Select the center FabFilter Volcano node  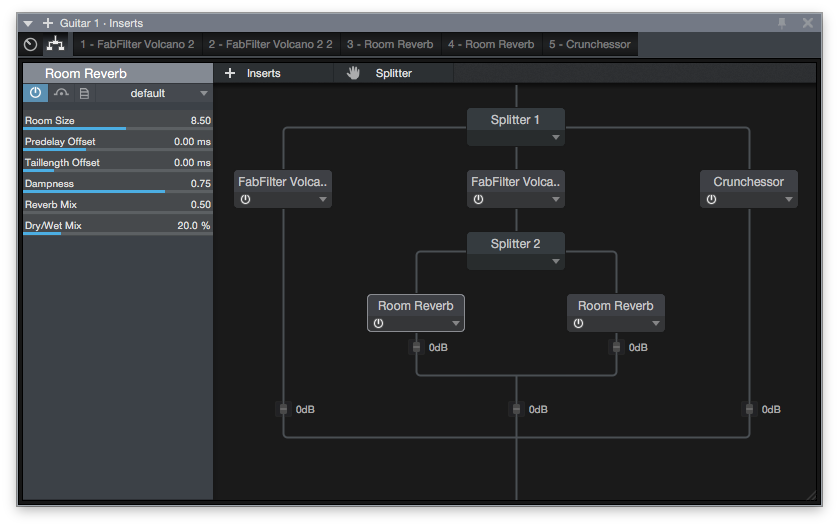[515, 182]
